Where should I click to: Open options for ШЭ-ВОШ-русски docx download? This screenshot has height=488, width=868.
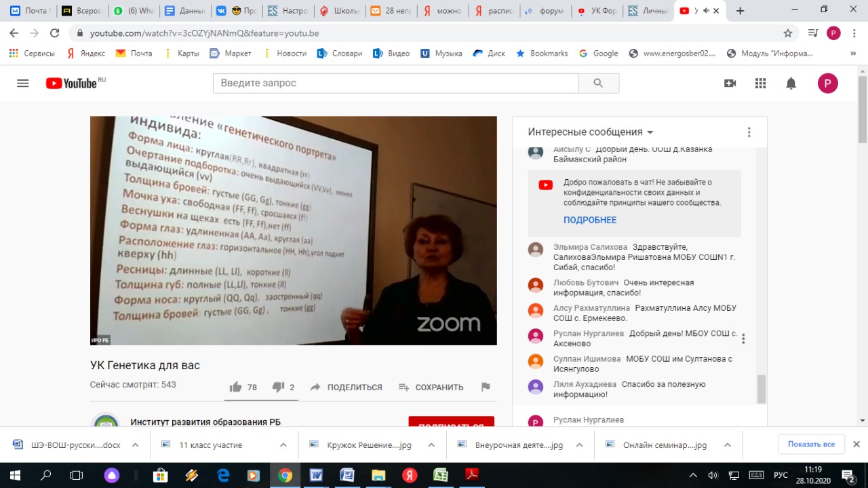tap(135, 445)
